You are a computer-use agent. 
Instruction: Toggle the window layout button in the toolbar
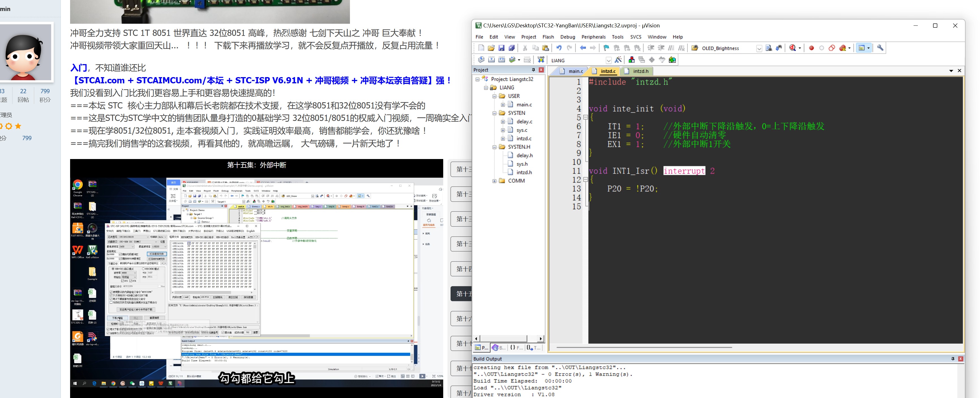(862, 48)
